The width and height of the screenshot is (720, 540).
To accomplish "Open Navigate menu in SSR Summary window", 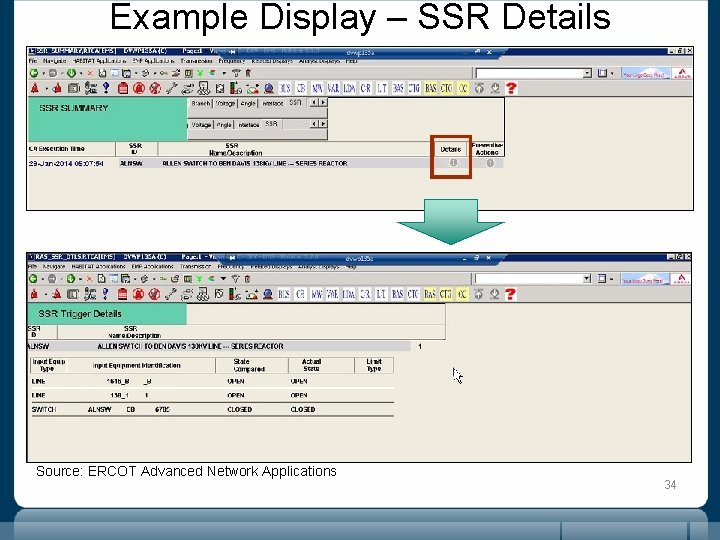I will 55,61.
